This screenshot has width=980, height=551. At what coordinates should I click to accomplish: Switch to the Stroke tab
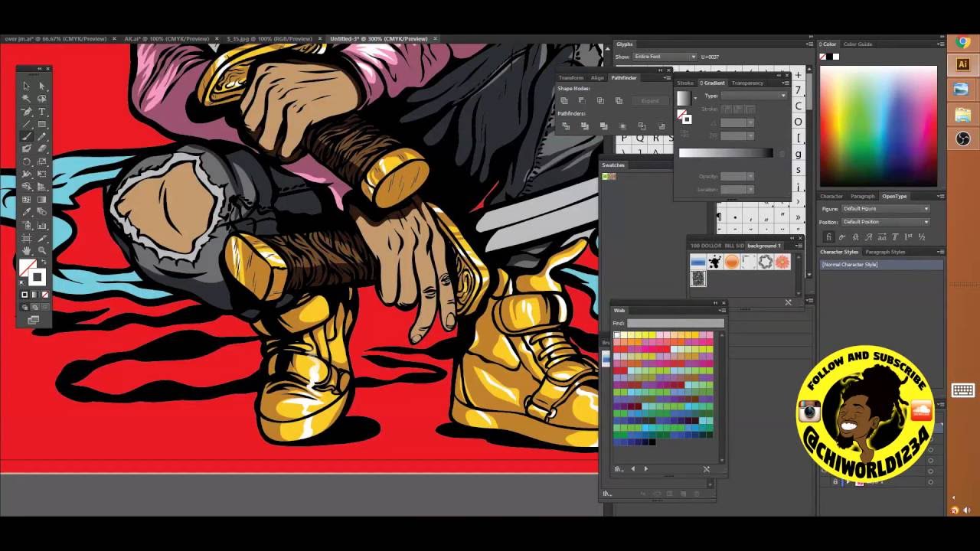[x=685, y=83]
